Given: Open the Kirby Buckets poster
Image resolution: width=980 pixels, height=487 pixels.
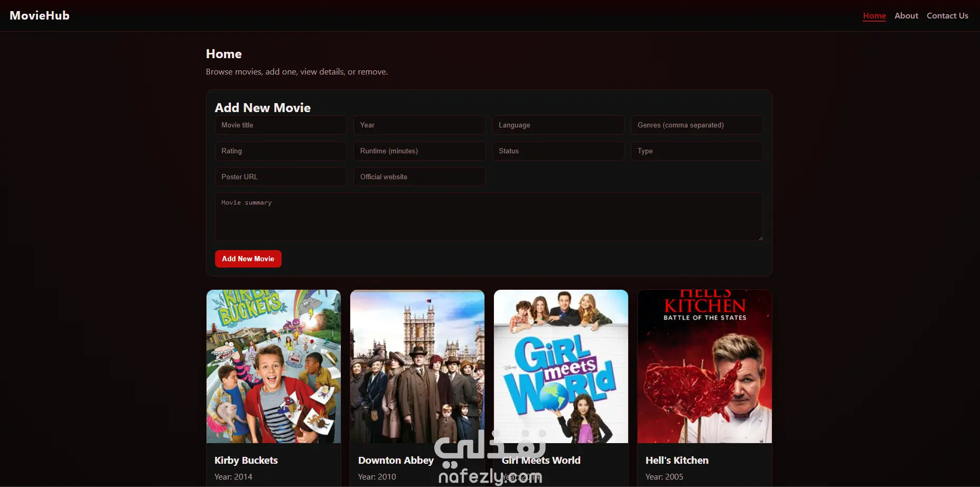Looking at the screenshot, I should 274,366.
